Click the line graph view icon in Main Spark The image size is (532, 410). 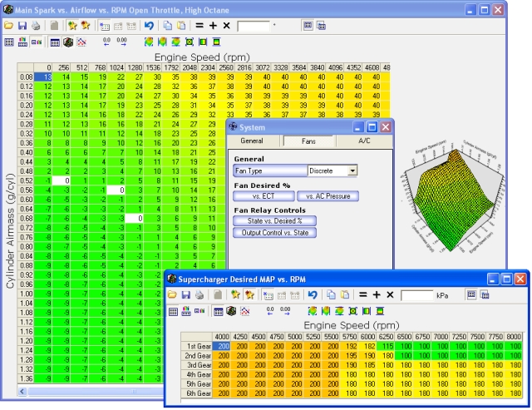[81, 42]
